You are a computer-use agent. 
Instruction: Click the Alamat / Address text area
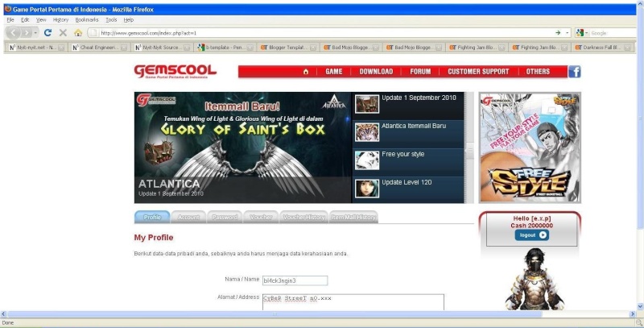353,302
